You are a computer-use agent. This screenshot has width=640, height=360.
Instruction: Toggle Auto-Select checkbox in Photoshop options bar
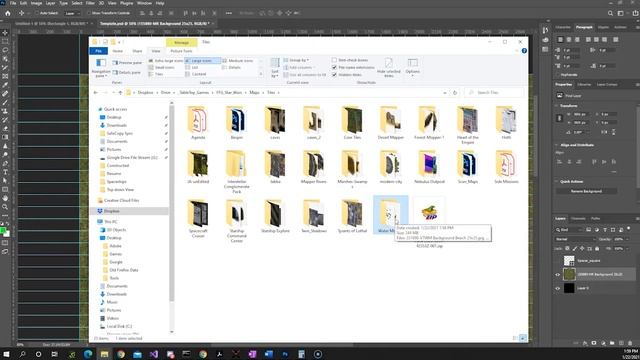(37, 13)
